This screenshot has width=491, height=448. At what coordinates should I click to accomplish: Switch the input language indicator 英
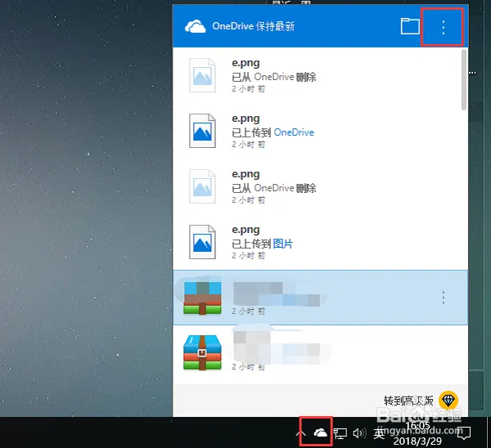click(x=379, y=433)
